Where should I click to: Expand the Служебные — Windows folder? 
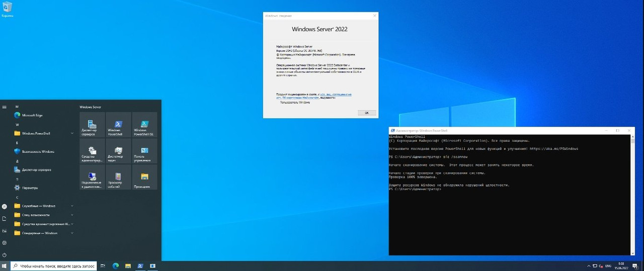coord(44,206)
